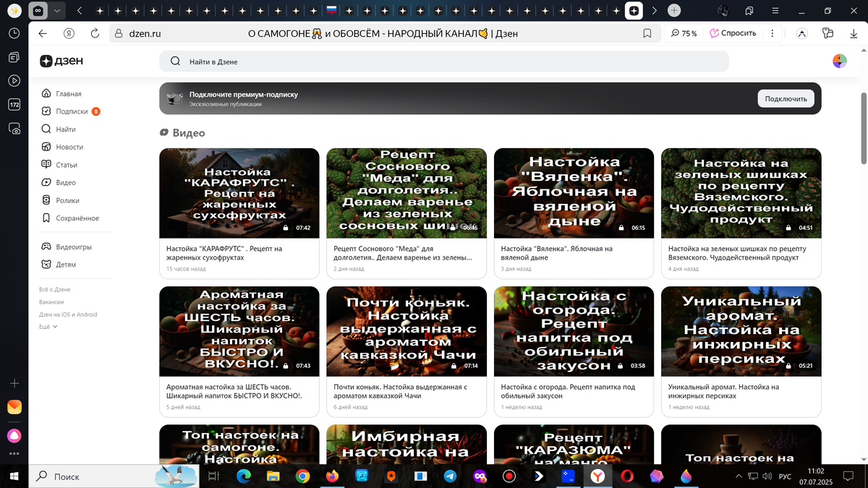Open the collections icon in browser sidebar
This screenshot has height=488, width=868.
(x=14, y=57)
